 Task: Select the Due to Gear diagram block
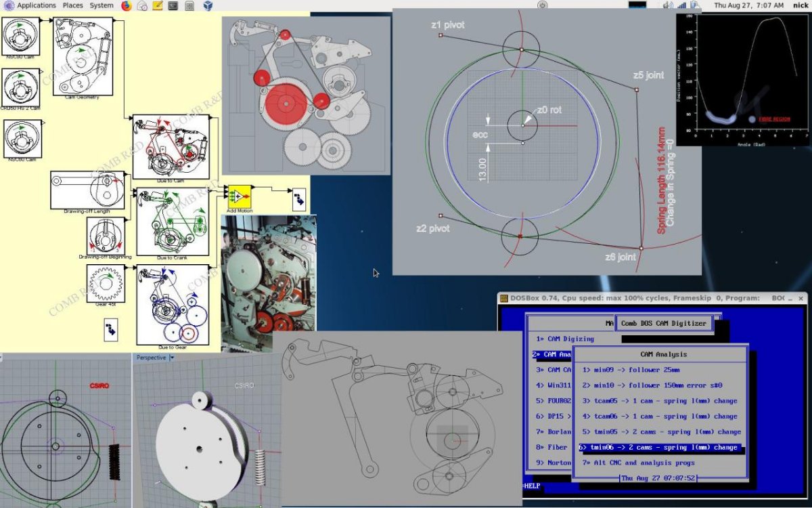(x=172, y=305)
